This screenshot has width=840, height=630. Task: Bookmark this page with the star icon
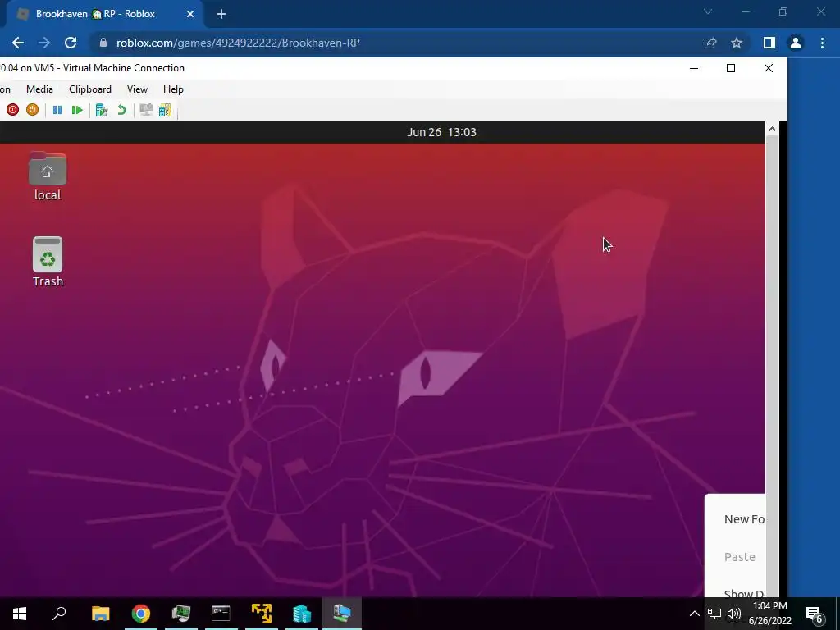[737, 43]
